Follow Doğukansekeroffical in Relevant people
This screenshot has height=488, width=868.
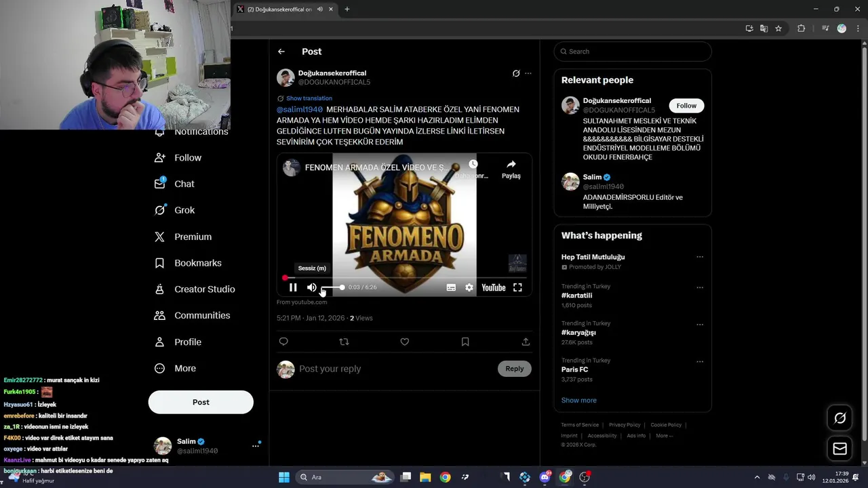click(x=686, y=106)
